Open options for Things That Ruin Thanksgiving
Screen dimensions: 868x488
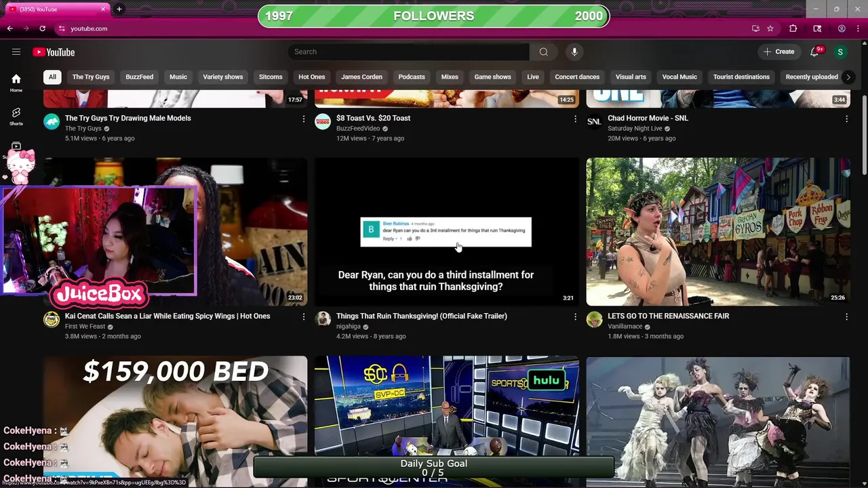[x=575, y=317]
